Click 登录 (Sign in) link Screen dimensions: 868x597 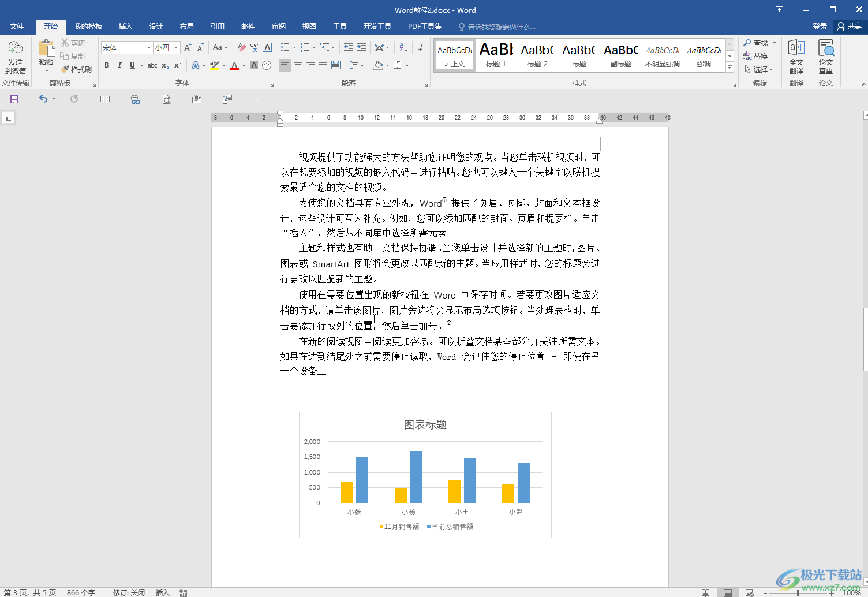[820, 27]
